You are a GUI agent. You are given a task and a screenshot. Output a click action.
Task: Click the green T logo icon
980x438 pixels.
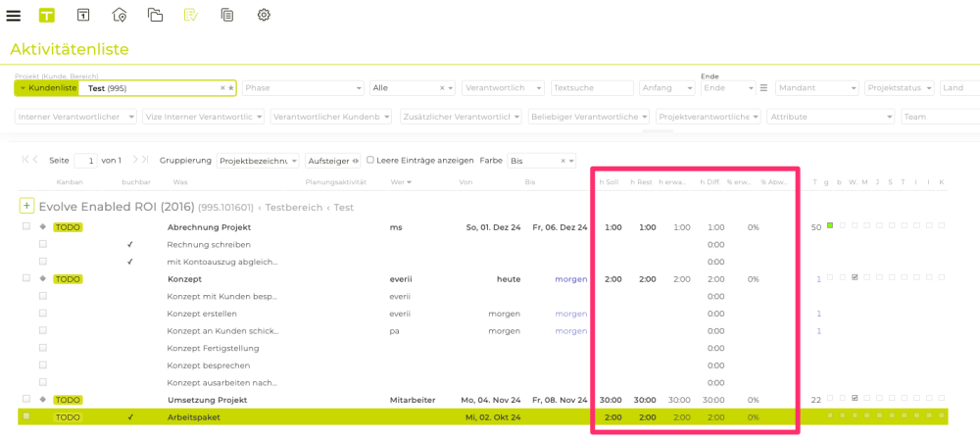click(47, 15)
